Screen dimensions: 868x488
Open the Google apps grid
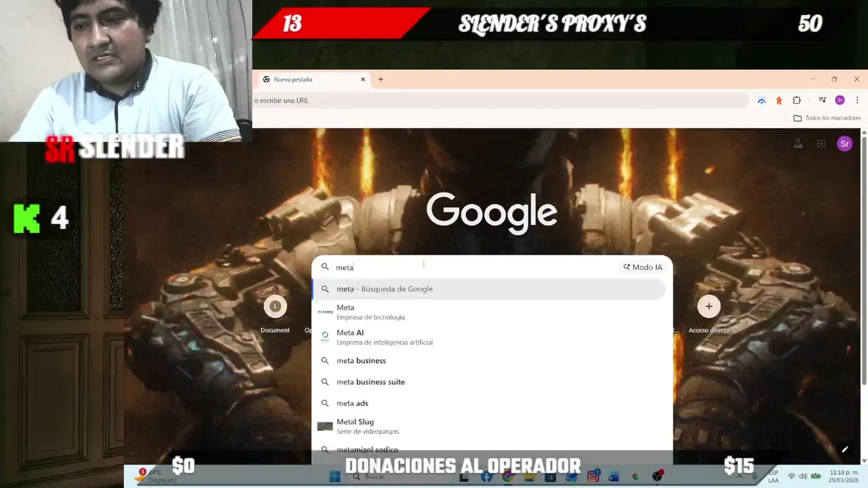click(x=821, y=144)
